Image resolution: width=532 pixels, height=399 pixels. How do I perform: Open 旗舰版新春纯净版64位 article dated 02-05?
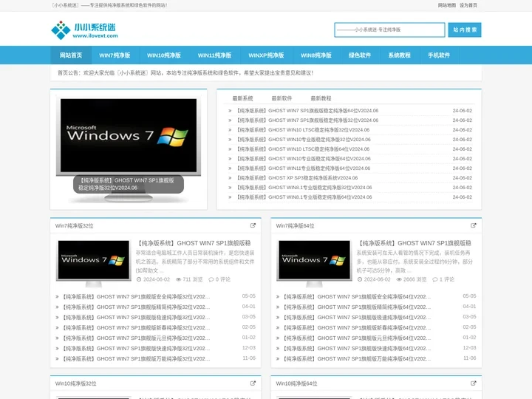pyautogui.click(x=357, y=328)
